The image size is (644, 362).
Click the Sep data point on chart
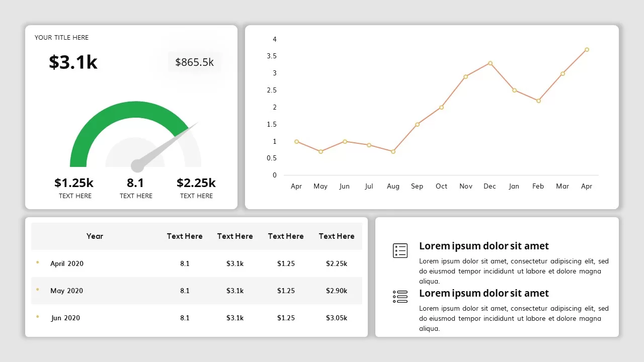(x=417, y=124)
